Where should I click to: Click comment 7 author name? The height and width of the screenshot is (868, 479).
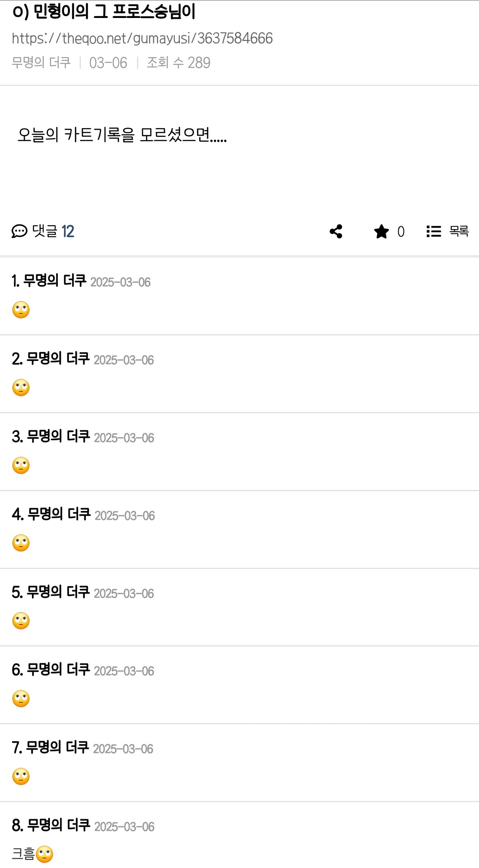(x=57, y=747)
